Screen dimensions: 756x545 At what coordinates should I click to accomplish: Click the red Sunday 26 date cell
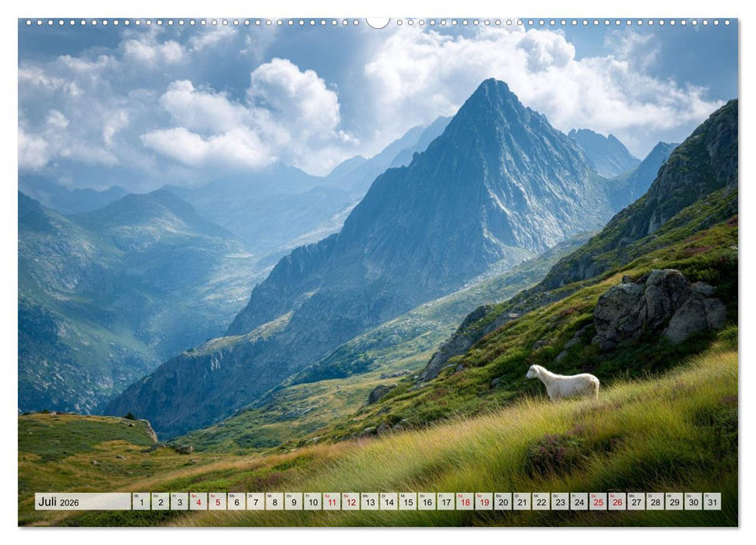[617, 501]
